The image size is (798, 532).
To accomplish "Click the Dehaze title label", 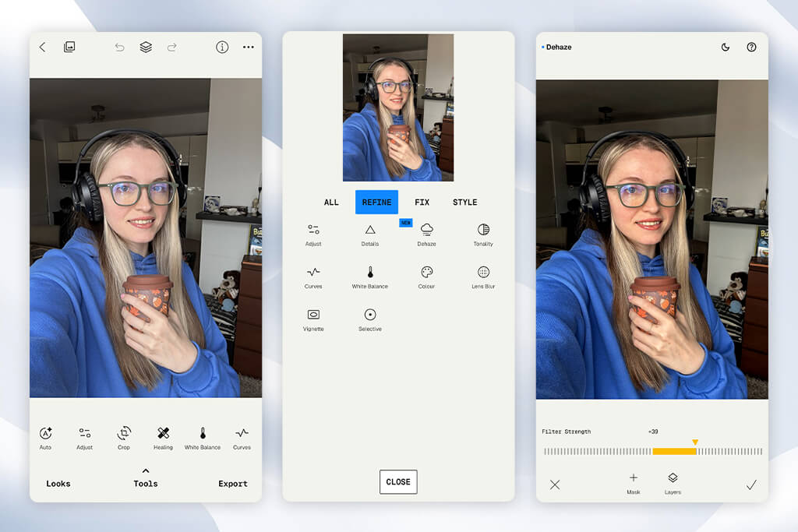I will pyautogui.click(x=558, y=48).
